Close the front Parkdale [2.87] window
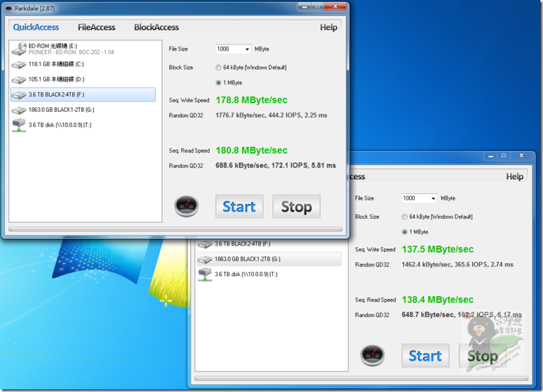Viewport: 543px width, 392px height. coord(335,7)
